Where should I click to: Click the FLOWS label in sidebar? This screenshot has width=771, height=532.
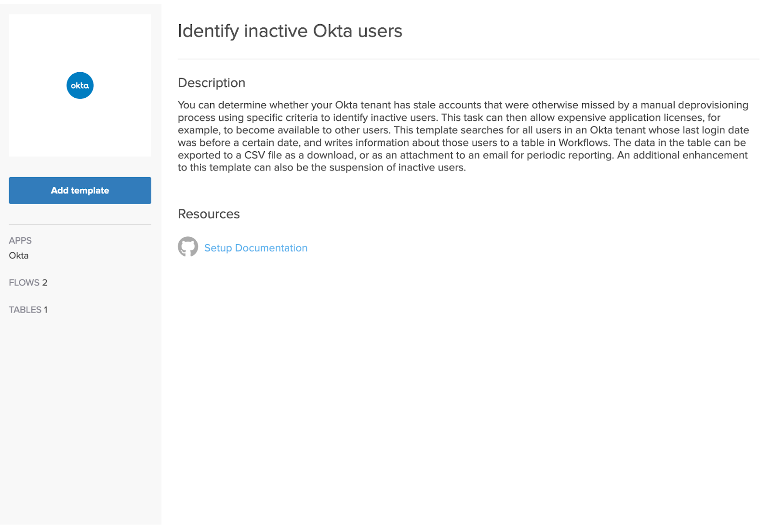[x=24, y=283]
